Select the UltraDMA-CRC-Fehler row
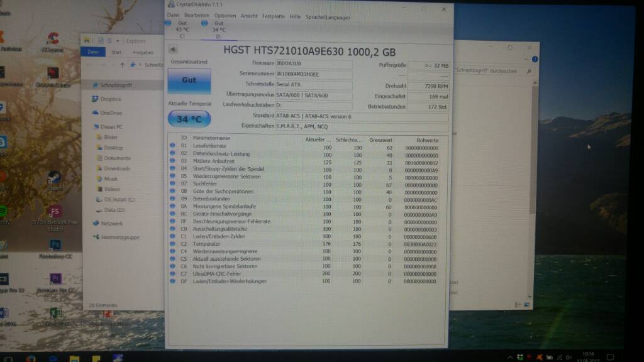The width and height of the screenshot is (644, 362). (x=304, y=274)
